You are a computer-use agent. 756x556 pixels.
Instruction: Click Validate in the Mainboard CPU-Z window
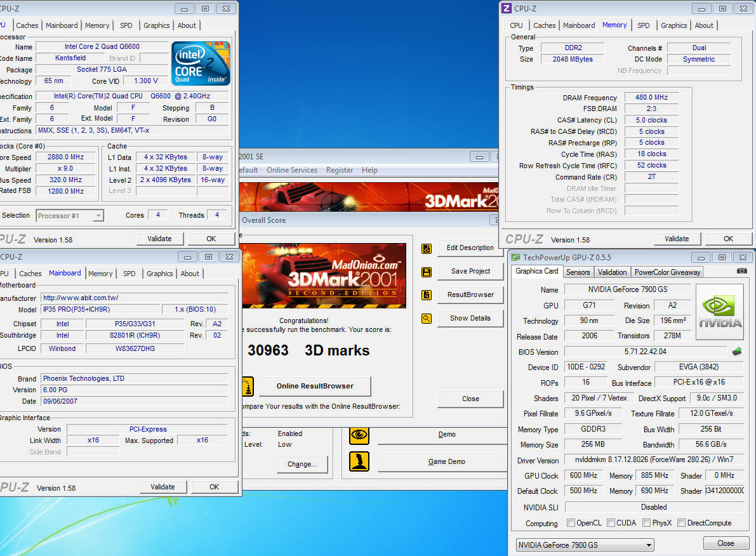pos(162,487)
